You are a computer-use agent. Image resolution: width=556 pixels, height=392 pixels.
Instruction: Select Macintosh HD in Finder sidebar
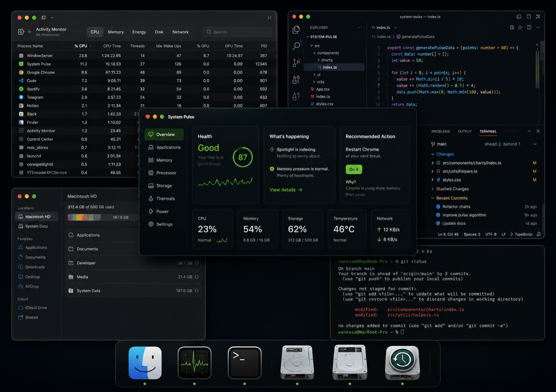[36, 217]
